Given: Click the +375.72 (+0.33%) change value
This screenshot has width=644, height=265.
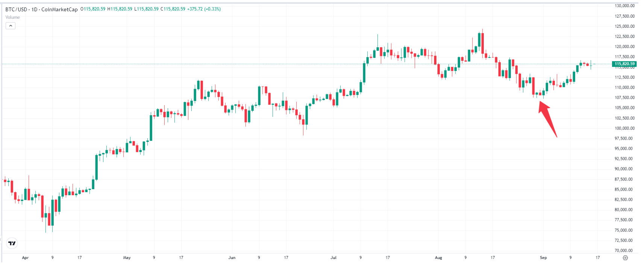Looking at the screenshot, I should coord(204,9).
